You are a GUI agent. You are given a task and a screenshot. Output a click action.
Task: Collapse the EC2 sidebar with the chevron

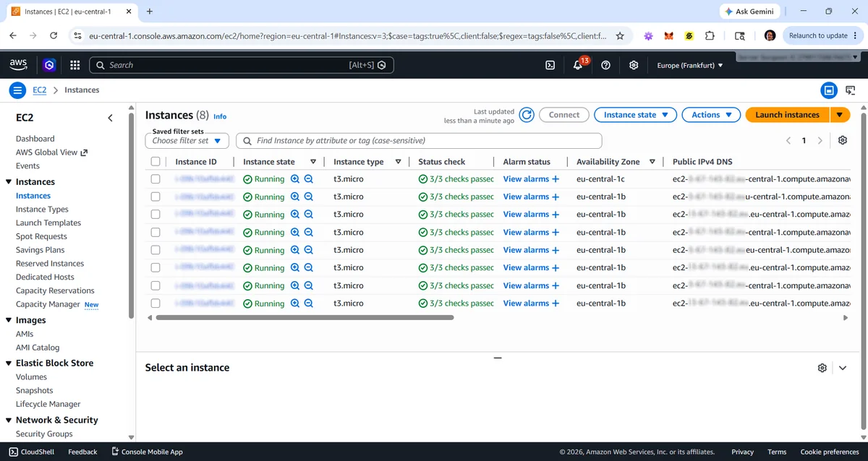pyautogui.click(x=110, y=118)
